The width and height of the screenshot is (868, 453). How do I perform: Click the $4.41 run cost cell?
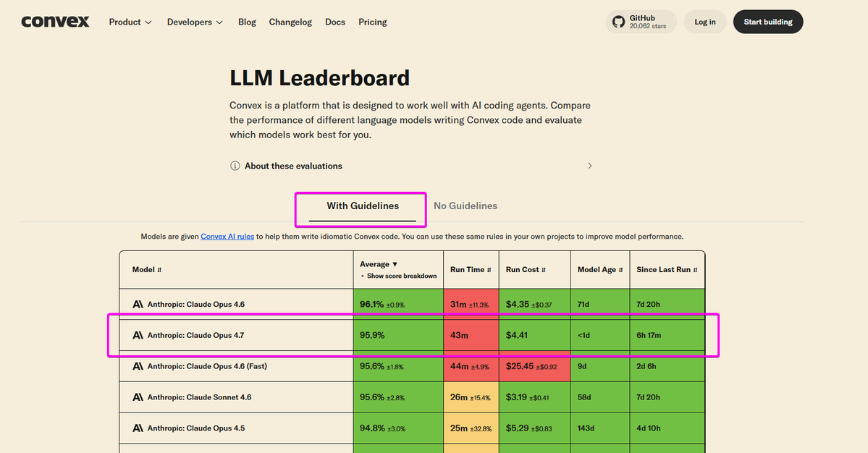(535, 335)
